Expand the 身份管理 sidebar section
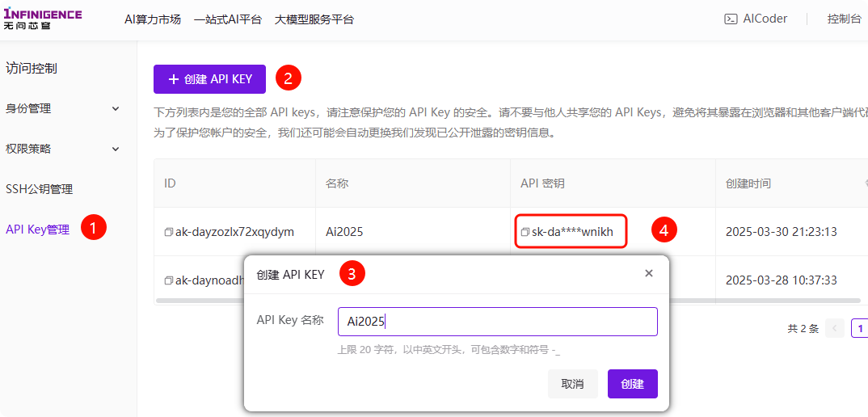 pyautogui.click(x=116, y=108)
